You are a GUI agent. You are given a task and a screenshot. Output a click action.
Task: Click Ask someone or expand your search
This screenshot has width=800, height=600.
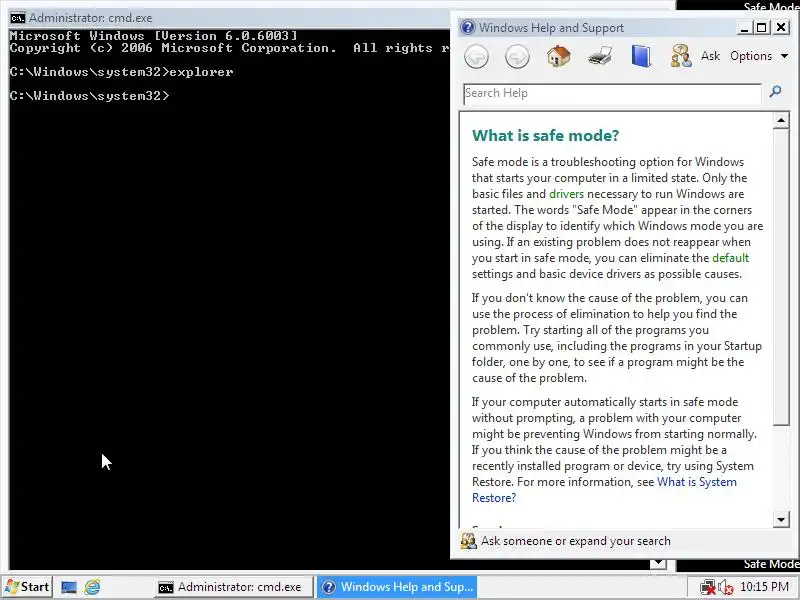[x=576, y=541]
